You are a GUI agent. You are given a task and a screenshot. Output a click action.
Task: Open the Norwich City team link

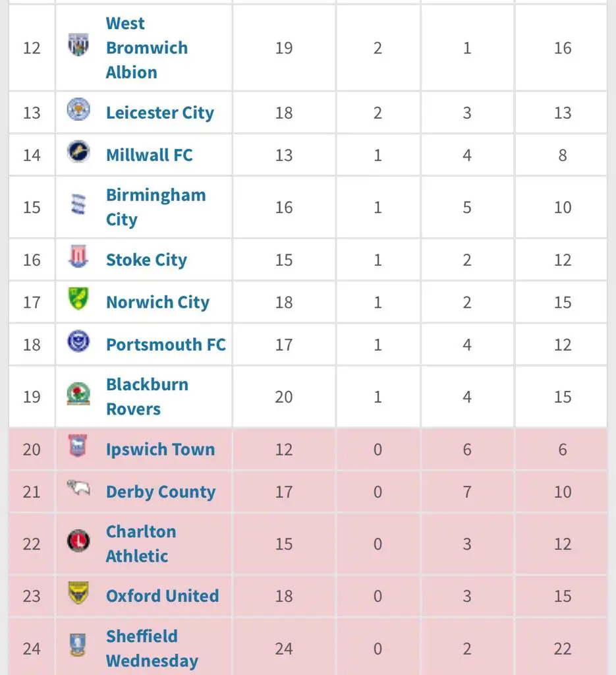click(157, 302)
